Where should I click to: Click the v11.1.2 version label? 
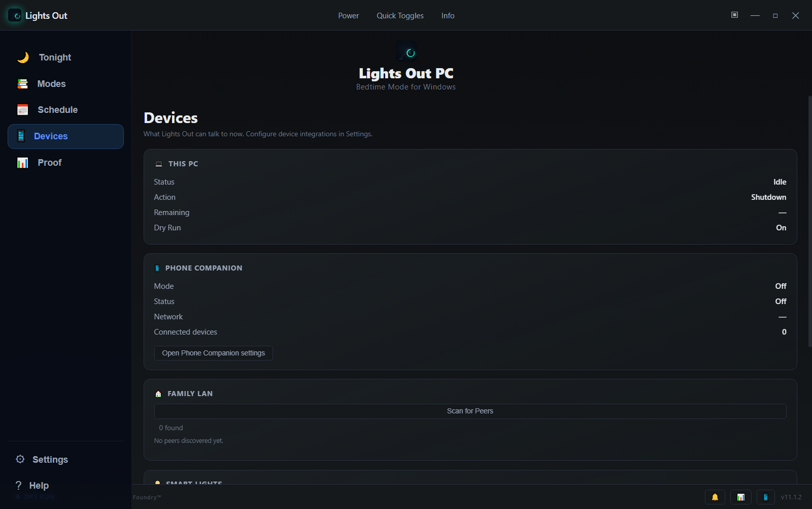coord(791,497)
